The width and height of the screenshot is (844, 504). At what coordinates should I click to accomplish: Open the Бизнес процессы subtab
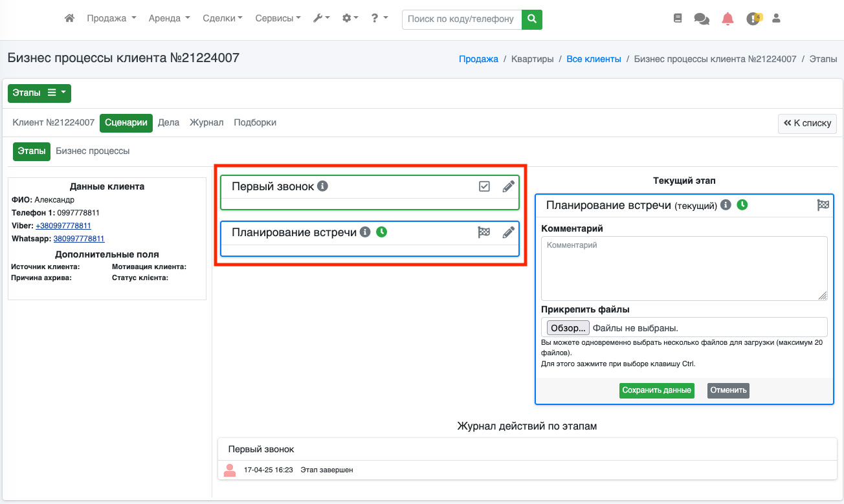(x=93, y=151)
